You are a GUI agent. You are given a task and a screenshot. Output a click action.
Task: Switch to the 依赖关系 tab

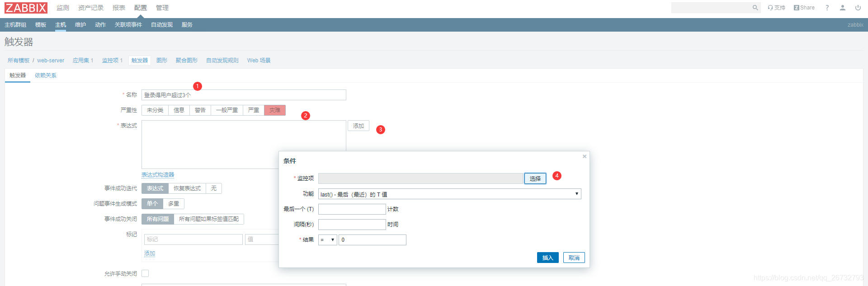[46, 75]
